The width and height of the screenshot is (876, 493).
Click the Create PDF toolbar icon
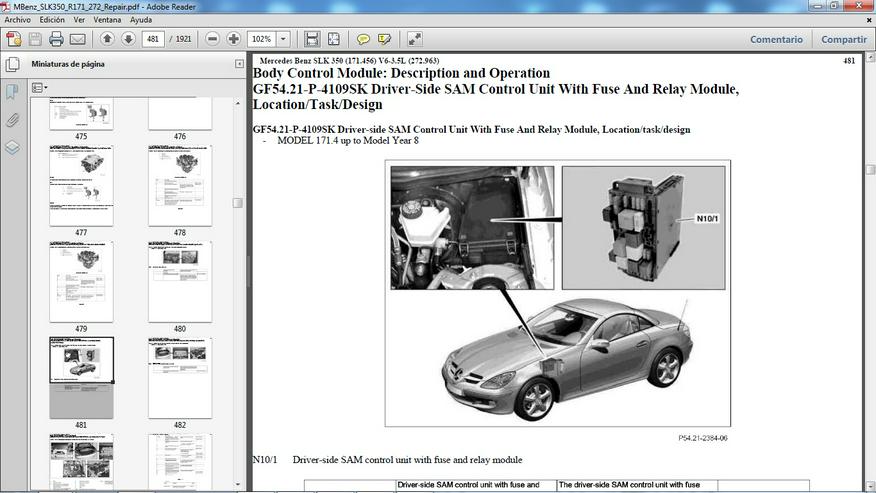point(13,39)
